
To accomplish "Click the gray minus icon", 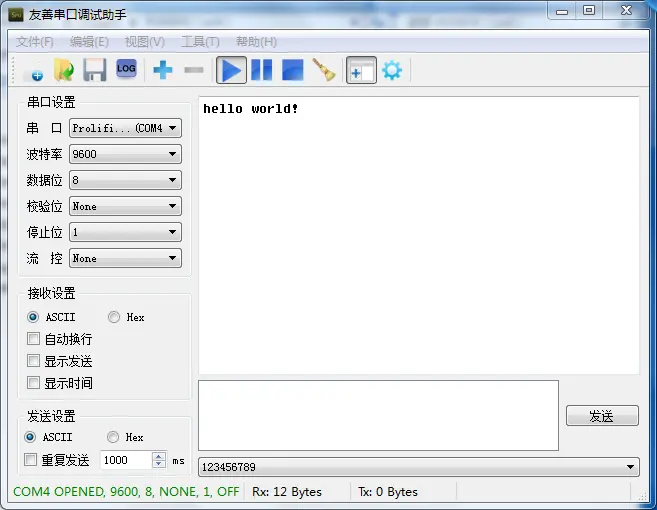I will [194, 70].
